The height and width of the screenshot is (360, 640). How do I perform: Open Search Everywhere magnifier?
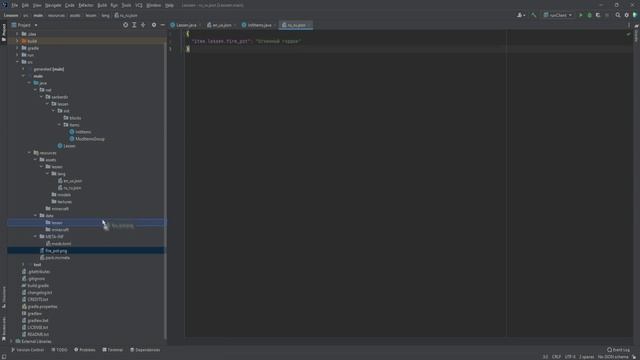tap(618, 15)
